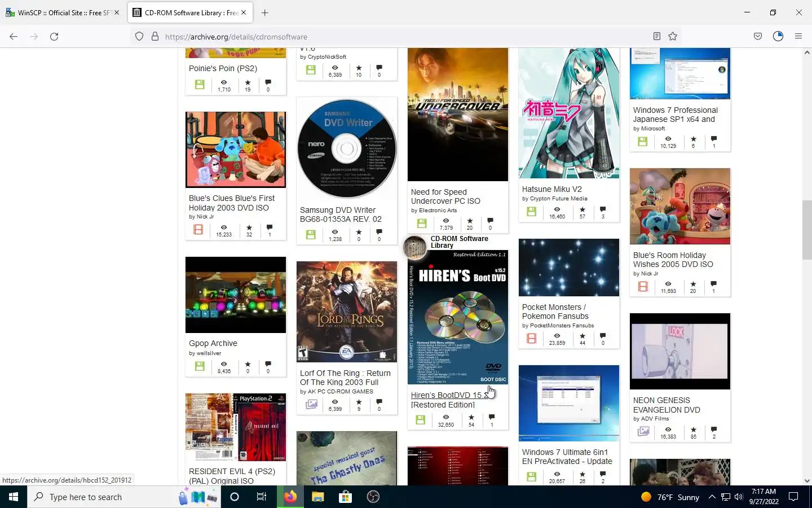
Task: Open the Hatsune Miku artwork thumbnail
Action: pos(569,113)
